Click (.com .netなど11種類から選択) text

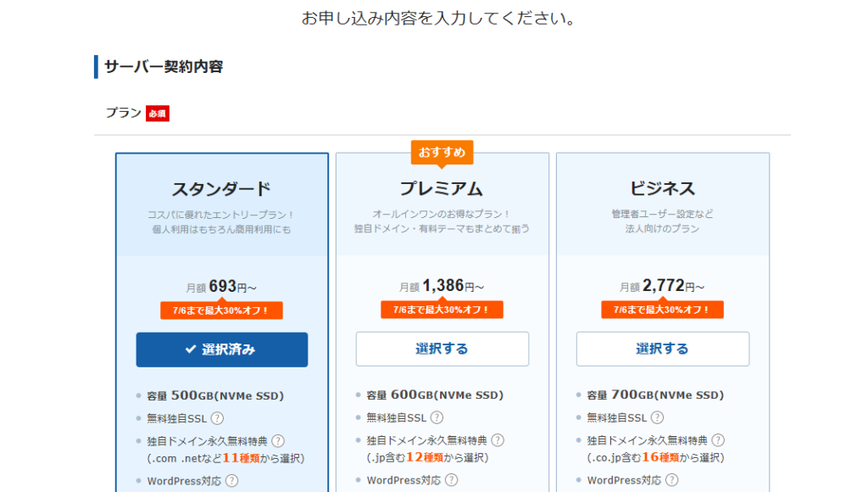pyautogui.click(x=225, y=459)
